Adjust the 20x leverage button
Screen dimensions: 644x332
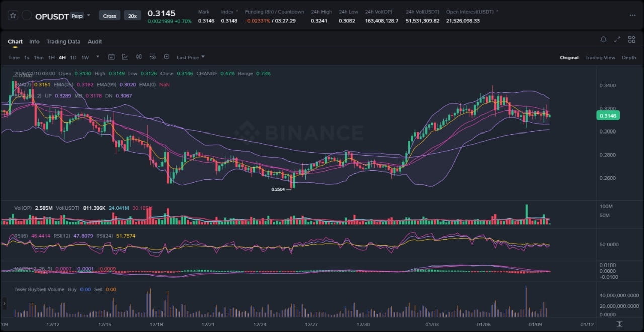tap(132, 16)
